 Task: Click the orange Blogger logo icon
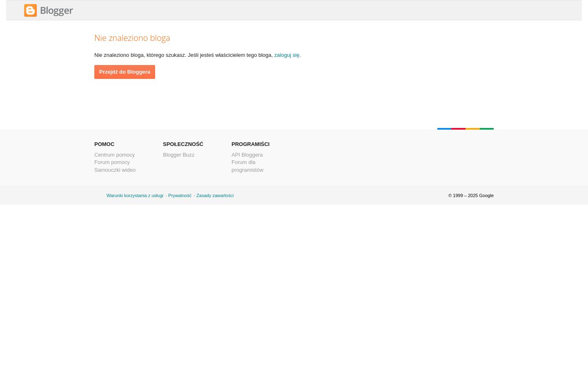(30, 11)
